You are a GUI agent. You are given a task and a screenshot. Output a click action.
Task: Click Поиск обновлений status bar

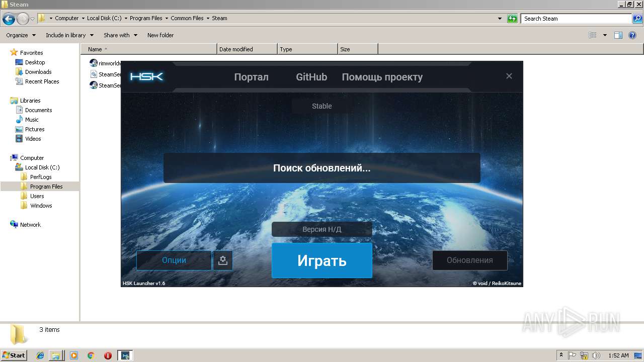[322, 168]
